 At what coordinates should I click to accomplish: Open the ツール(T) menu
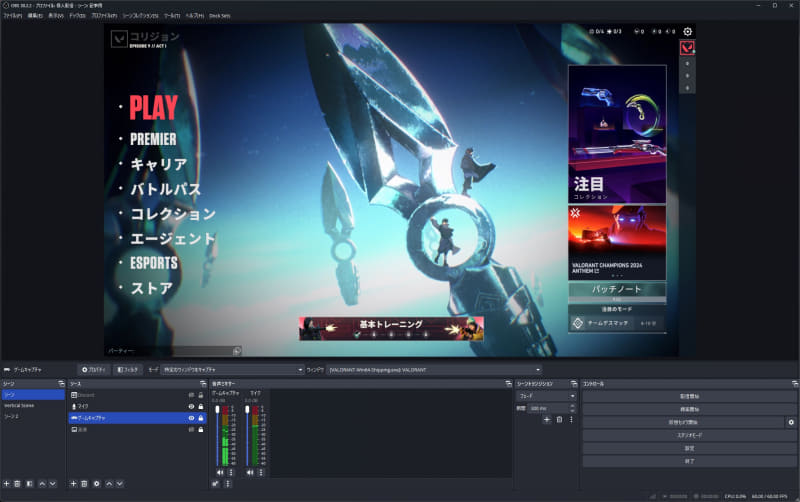pos(172,16)
